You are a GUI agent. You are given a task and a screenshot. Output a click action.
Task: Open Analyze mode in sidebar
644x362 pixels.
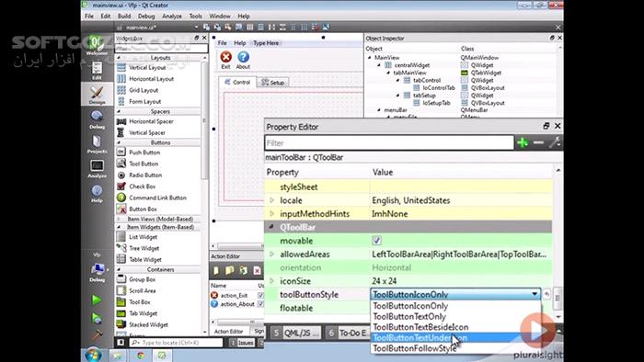[97, 168]
